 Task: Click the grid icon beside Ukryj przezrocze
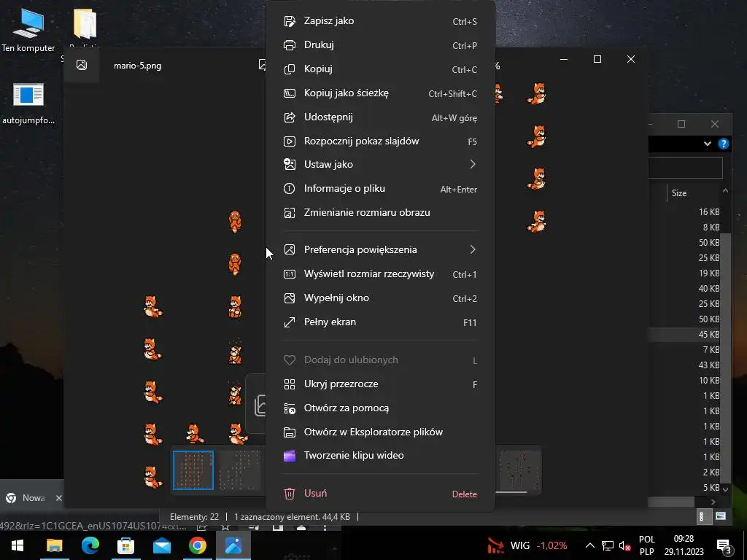(289, 384)
